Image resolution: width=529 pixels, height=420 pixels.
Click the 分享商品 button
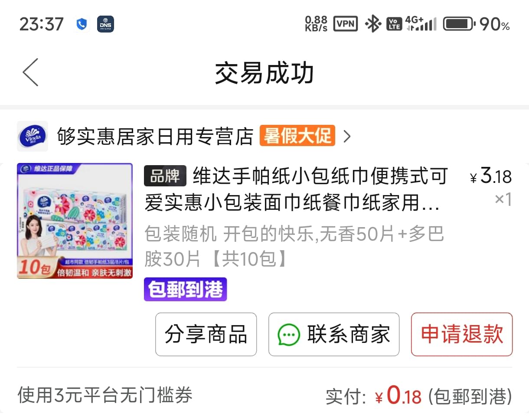point(206,335)
